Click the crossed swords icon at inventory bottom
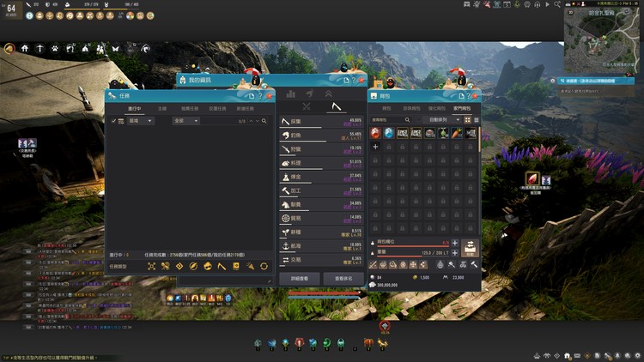The width and height of the screenshot is (644, 362). click(374, 265)
